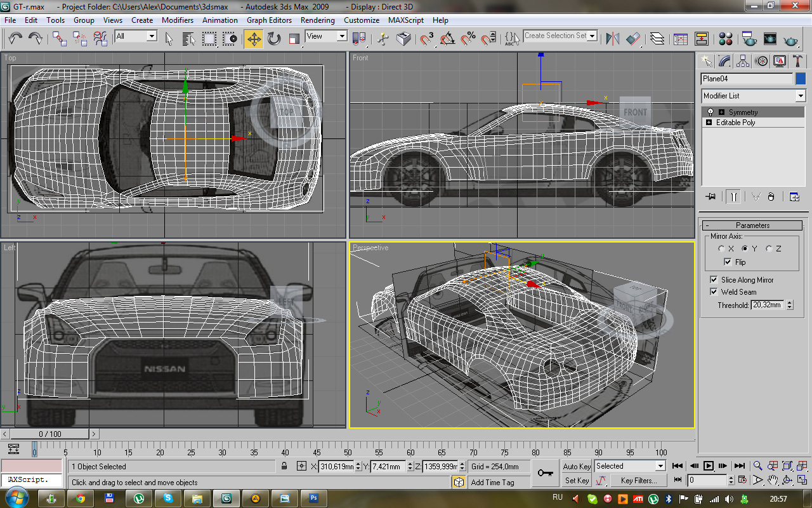
Task: Select the Rotate tool in the toolbar
Action: pyautogui.click(x=274, y=39)
